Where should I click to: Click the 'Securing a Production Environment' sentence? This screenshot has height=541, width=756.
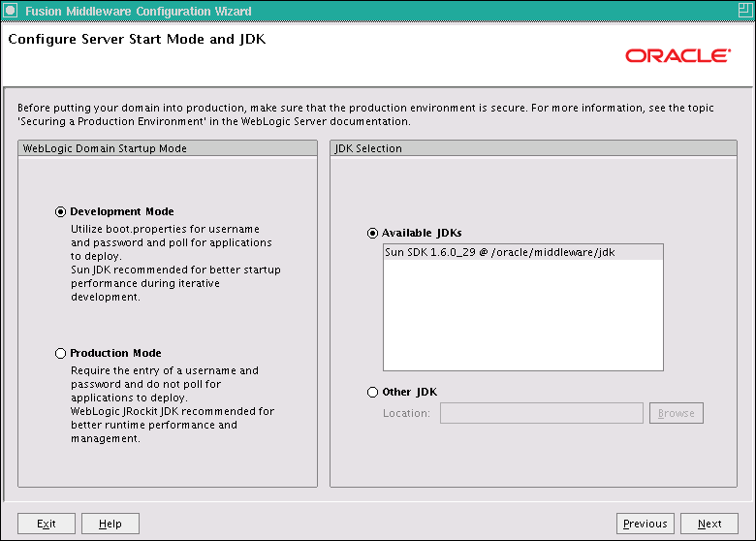[x=214, y=121]
